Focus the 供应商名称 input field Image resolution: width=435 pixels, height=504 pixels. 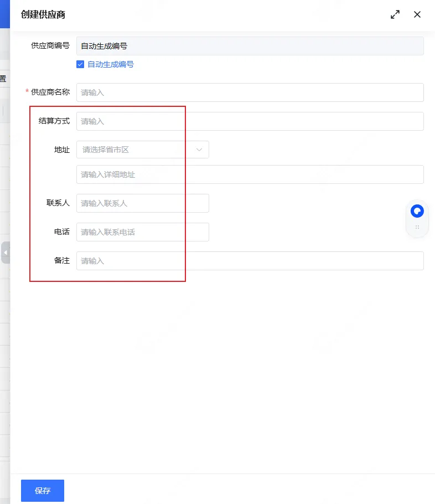[250, 92]
